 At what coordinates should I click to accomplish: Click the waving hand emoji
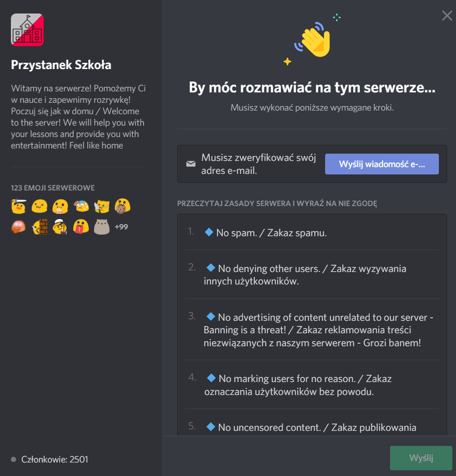[313, 42]
